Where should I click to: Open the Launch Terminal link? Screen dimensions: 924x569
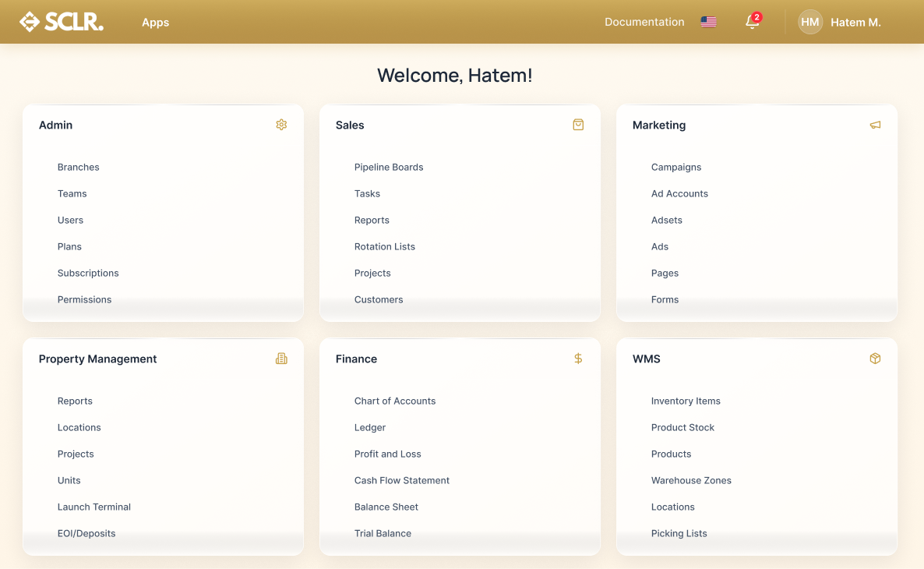coord(94,507)
